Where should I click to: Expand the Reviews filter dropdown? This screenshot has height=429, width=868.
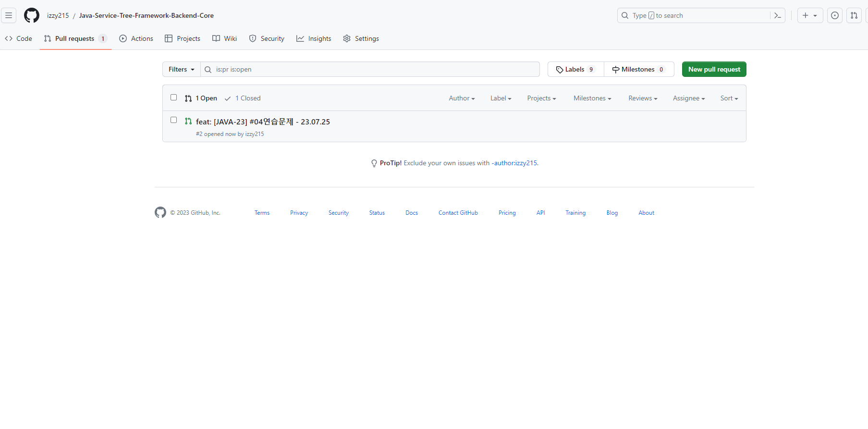click(x=643, y=98)
